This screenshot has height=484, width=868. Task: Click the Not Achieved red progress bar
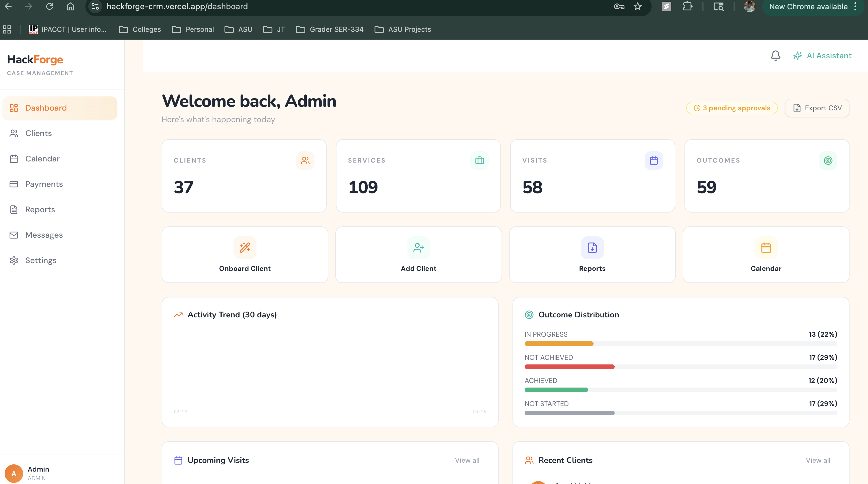pos(569,367)
